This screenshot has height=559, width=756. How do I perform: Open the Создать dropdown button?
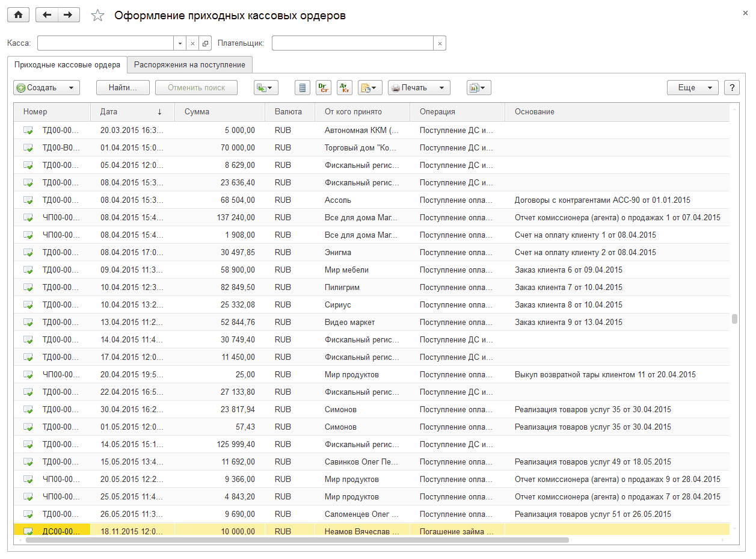(46, 88)
